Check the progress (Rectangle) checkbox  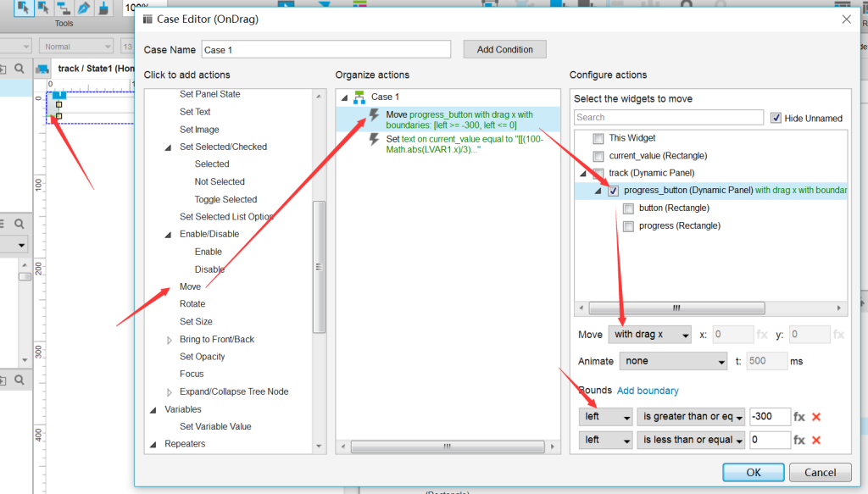click(628, 226)
